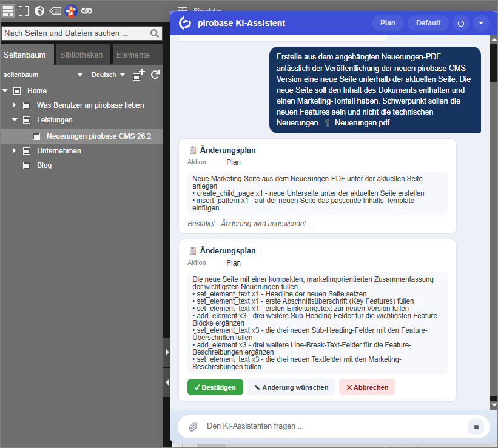Confirm the plan with Bestätigen
Viewport: 498px width, 448px height.
215,387
